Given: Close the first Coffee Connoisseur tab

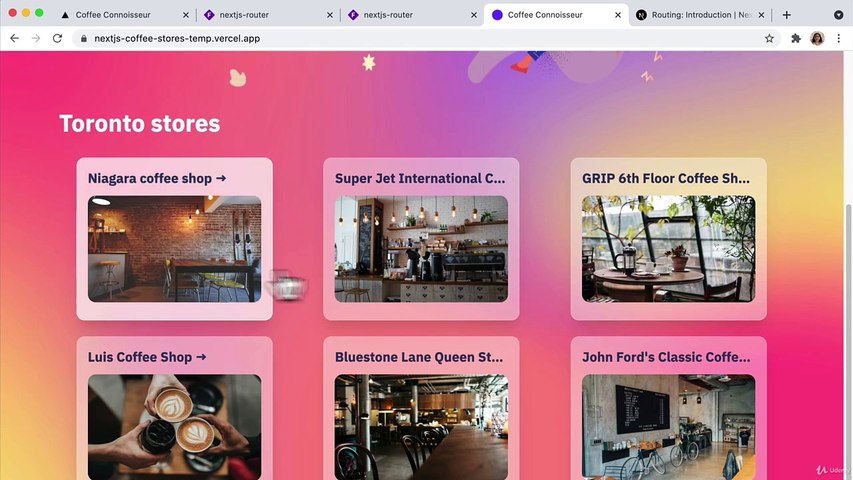Looking at the screenshot, I should click(x=186, y=15).
